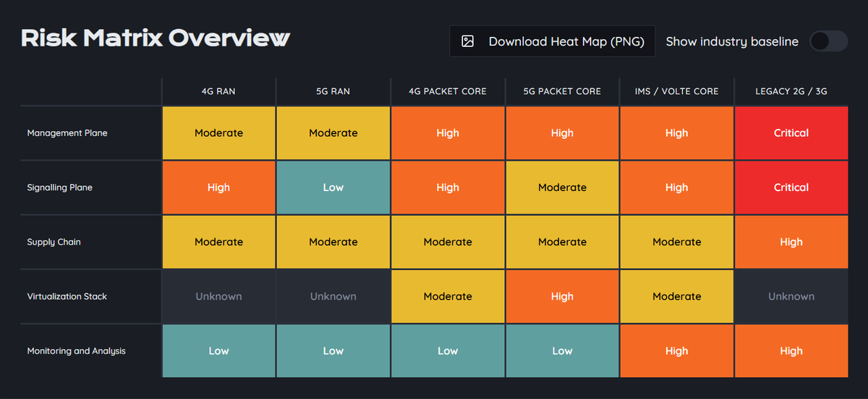
Task: Open Virtualization Stack 5G Packet Core High cell
Action: tap(562, 296)
